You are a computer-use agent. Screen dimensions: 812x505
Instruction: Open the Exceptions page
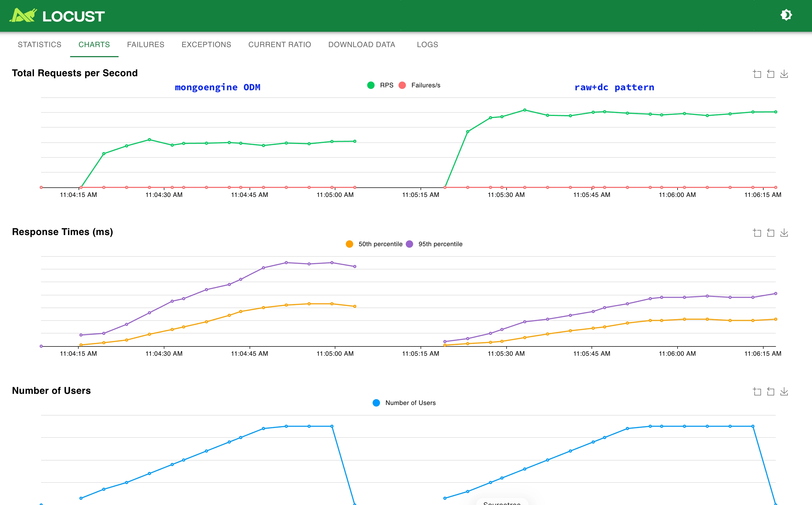click(206, 44)
